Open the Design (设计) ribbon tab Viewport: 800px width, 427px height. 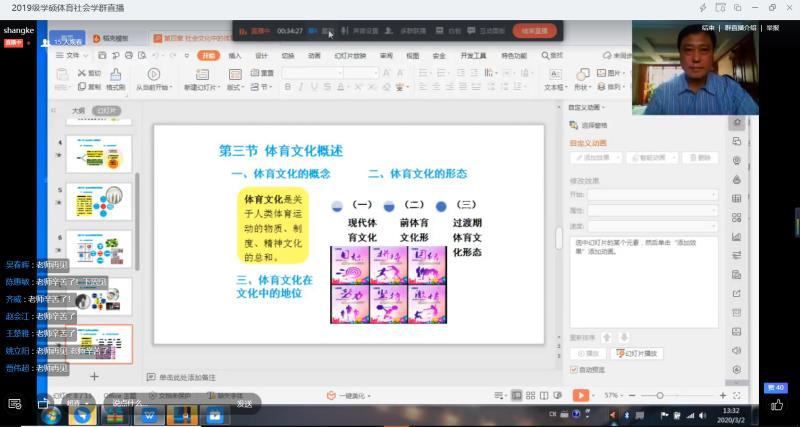(x=262, y=56)
